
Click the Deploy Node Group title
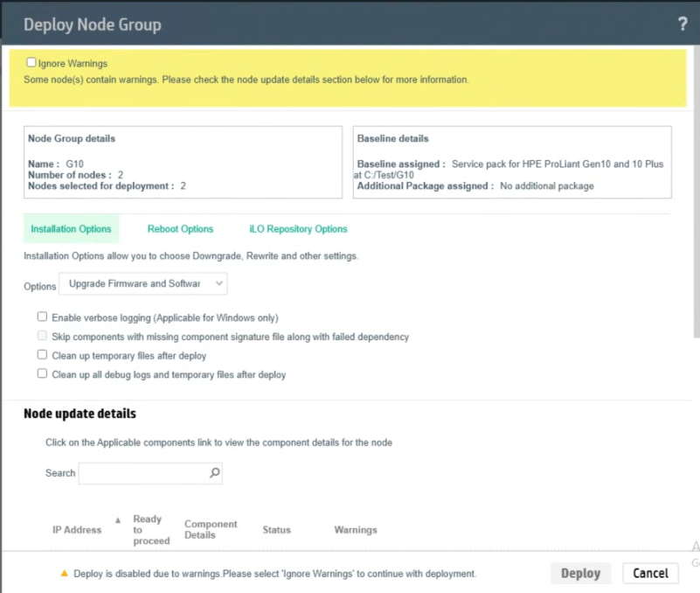click(x=93, y=24)
